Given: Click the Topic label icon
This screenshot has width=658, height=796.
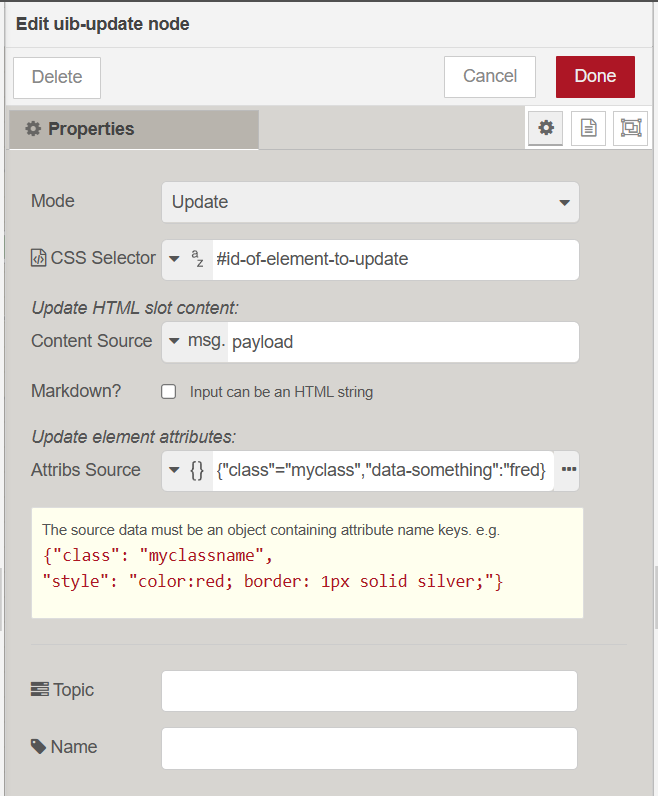Looking at the screenshot, I should coord(39,690).
